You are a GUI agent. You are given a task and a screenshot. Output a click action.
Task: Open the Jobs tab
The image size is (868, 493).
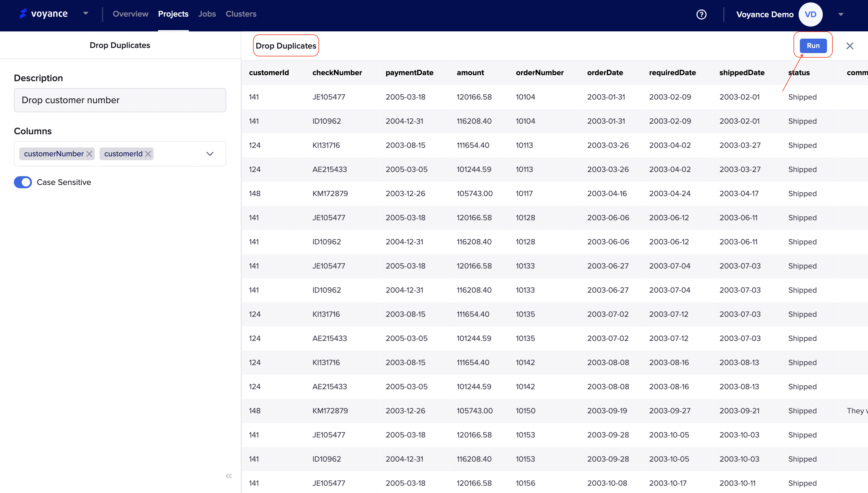[207, 14]
